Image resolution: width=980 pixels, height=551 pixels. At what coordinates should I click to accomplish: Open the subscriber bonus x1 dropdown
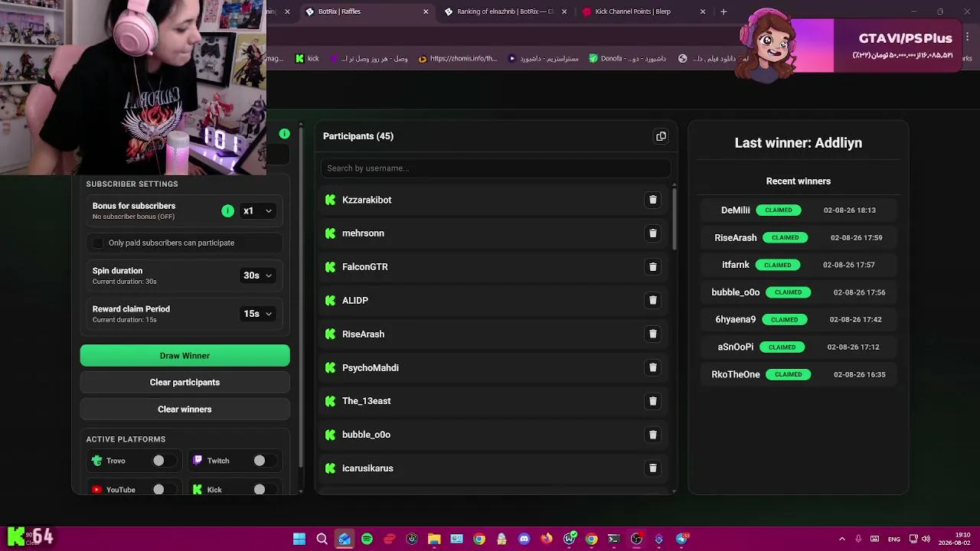[x=257, y=210]
